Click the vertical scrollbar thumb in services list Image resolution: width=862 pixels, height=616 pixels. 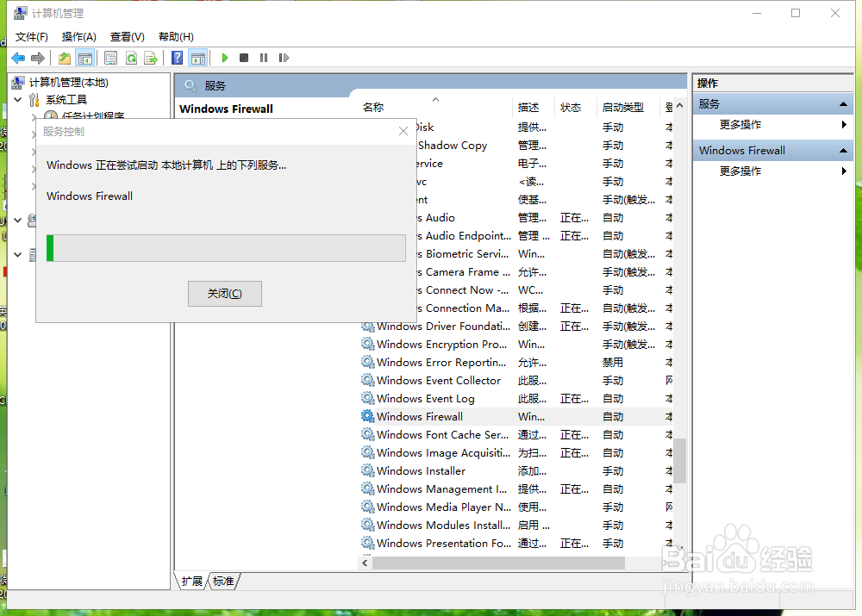point(680,460)
